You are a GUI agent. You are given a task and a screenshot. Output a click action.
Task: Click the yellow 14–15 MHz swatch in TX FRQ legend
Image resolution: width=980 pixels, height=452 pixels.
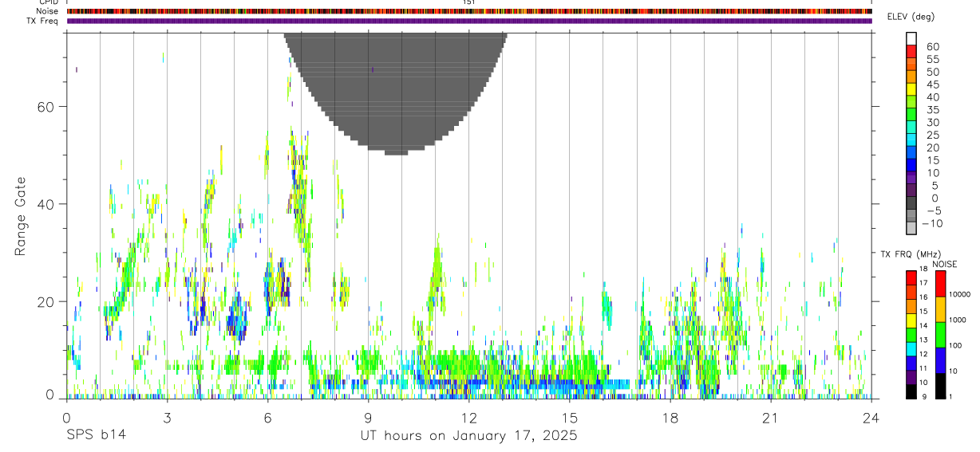point(911,320)
